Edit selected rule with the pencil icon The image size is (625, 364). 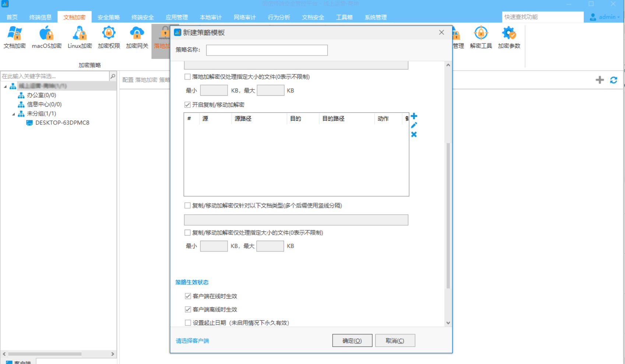pyautogui.click(x=414, y=125)
